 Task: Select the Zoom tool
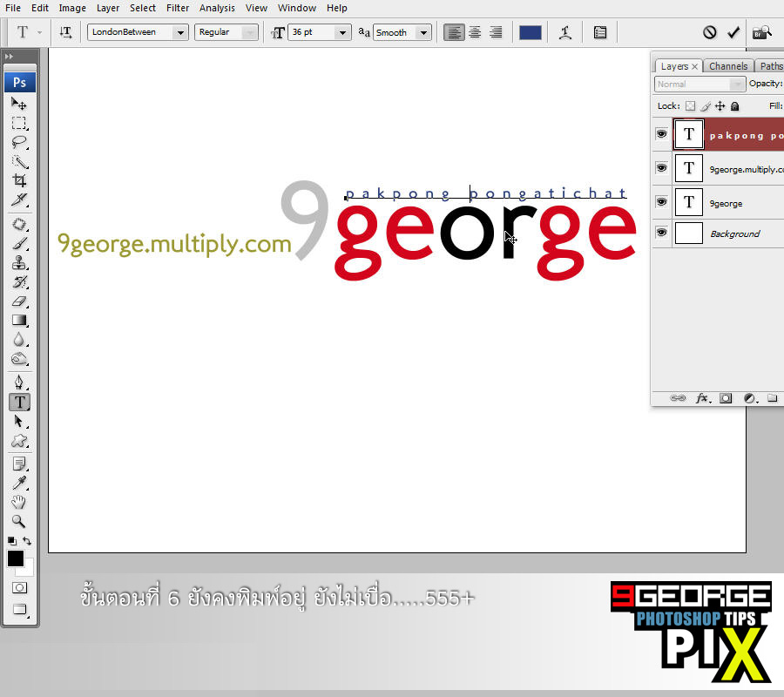[x=19, y=522]
